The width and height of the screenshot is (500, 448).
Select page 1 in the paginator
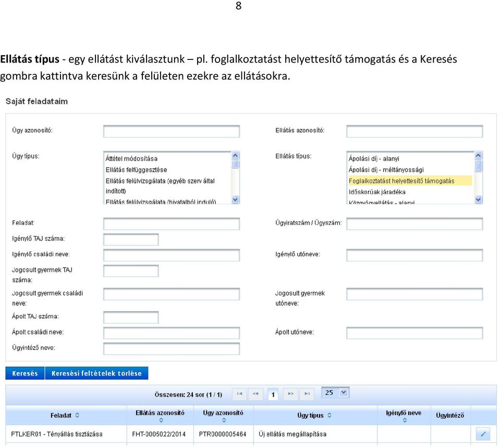click(273, 394)
